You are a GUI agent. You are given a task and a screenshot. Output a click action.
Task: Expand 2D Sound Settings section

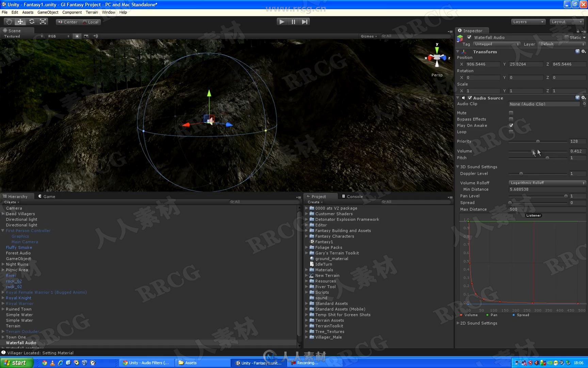tap(458, 323)
